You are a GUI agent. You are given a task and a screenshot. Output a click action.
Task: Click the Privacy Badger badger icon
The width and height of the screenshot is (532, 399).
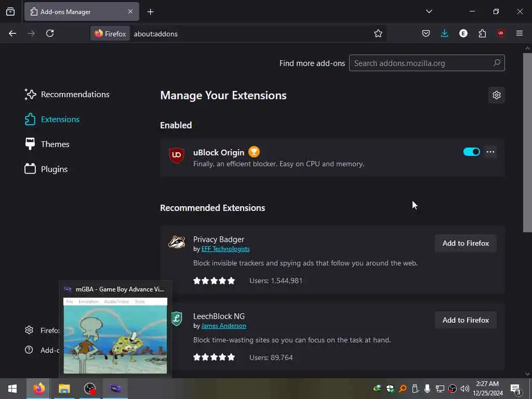(177, 242)
